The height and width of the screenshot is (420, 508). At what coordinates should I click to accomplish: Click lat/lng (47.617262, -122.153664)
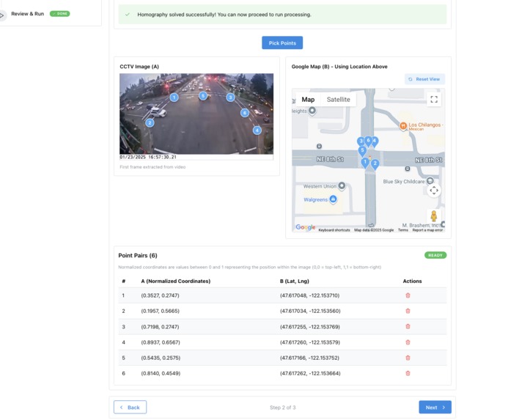click(310, 373)
